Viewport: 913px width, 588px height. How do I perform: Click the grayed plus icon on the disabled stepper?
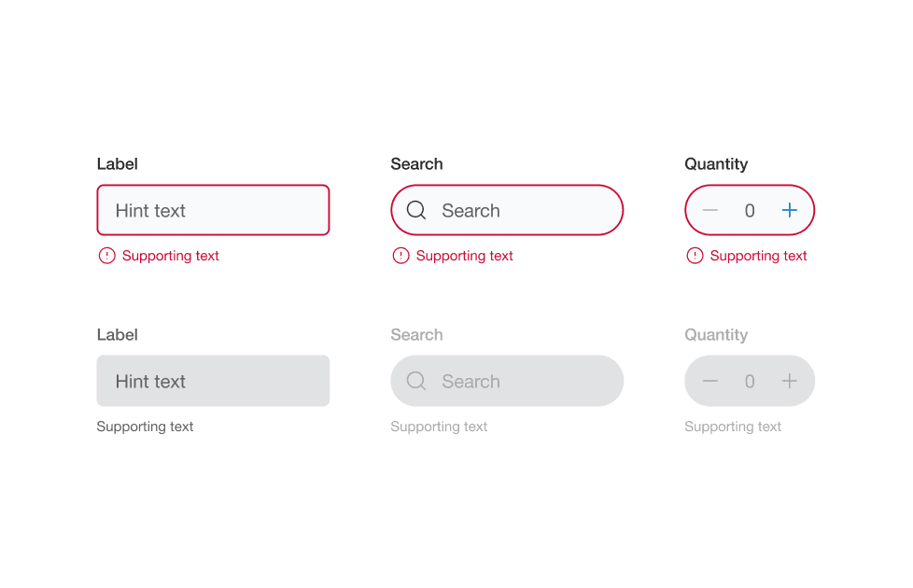pos(789,381)
